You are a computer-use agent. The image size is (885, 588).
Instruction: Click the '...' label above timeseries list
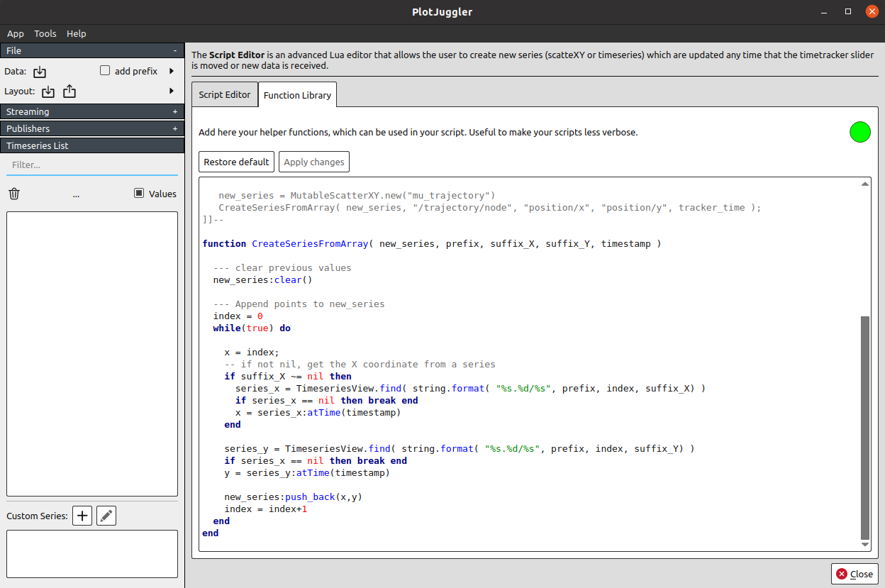pos(77,194)
